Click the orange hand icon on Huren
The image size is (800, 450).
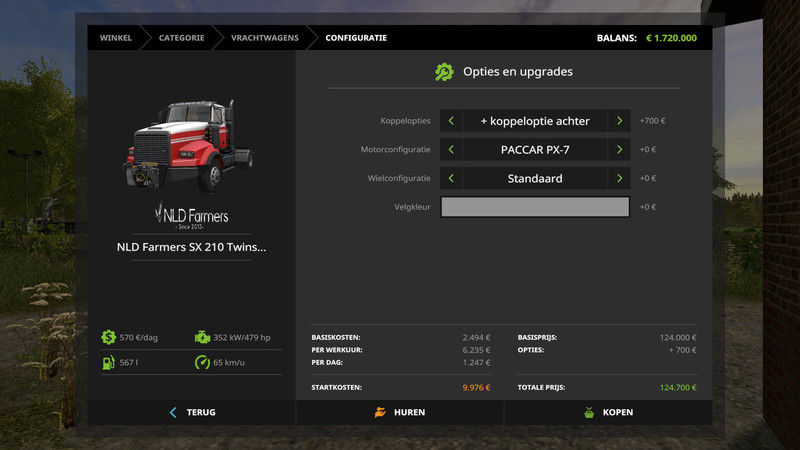[x=380, y=412]
